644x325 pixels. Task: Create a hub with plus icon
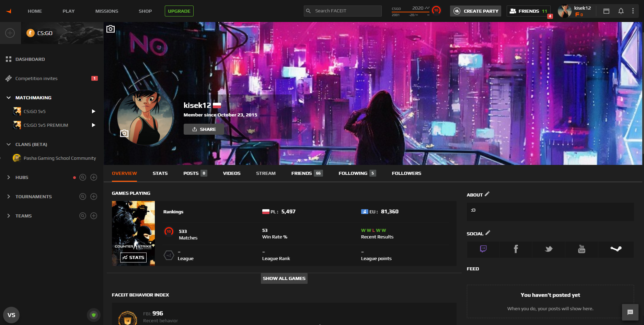pyautogui.click(x=94, y=177)
